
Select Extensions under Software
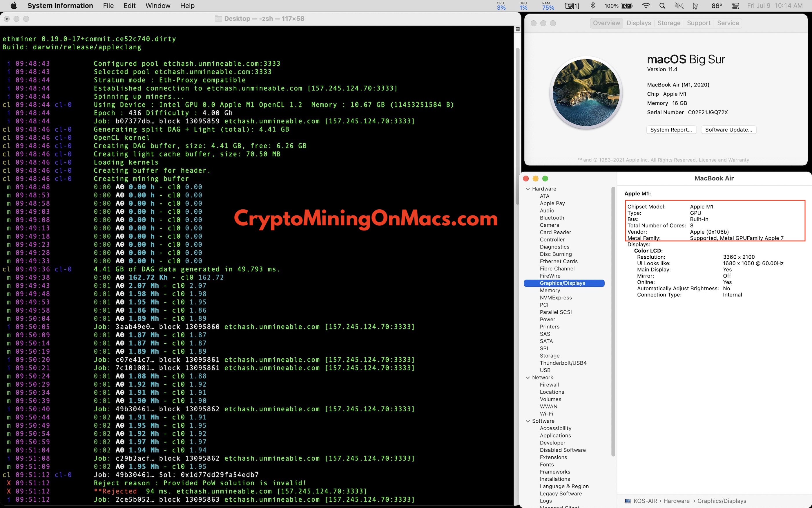point(553,457)
